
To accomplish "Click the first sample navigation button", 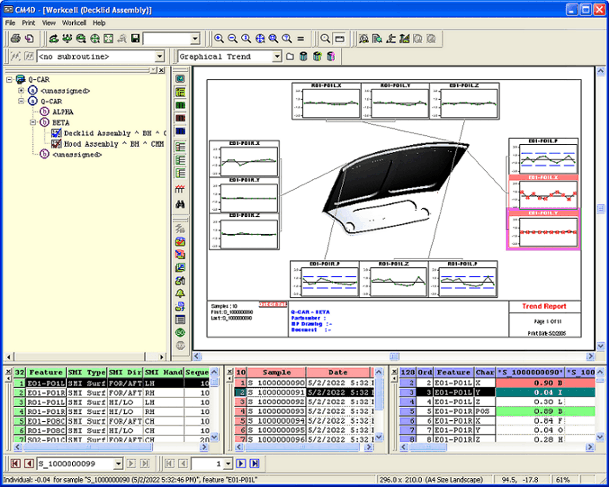I will click(x=14, y=464).
